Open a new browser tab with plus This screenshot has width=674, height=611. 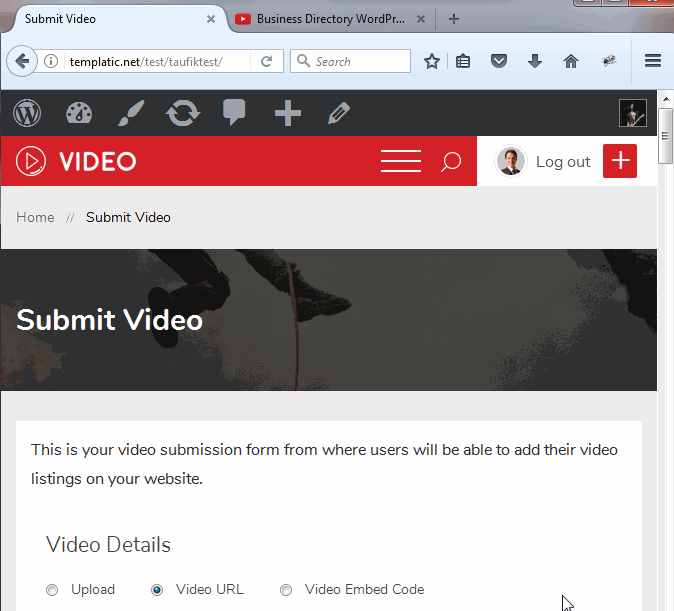click(x=453, y=19)
